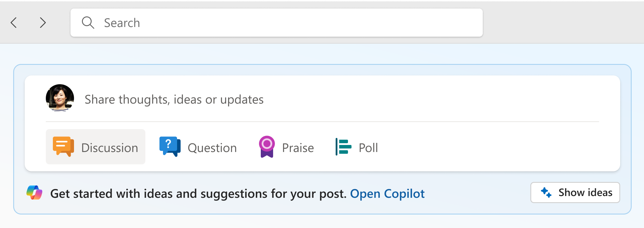The image size is (644, 228).
Task: Click the back navigation arrow
Action: coord(14,23)
